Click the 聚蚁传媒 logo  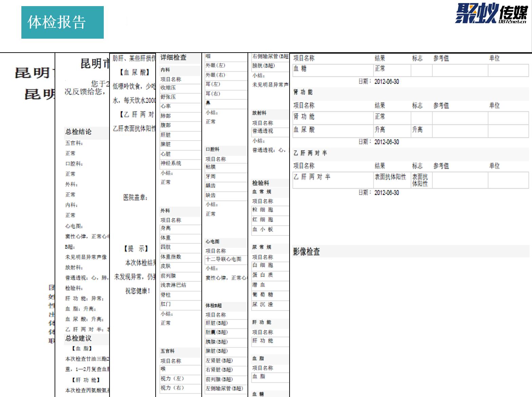[491, 14]
